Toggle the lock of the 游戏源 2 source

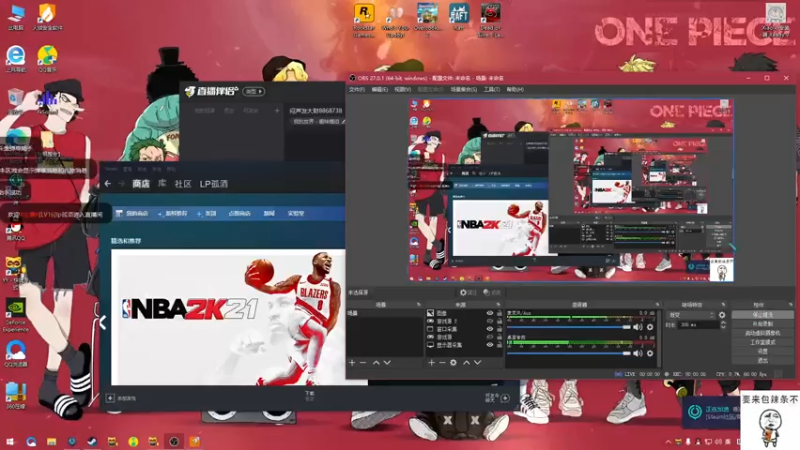[499, 321]
